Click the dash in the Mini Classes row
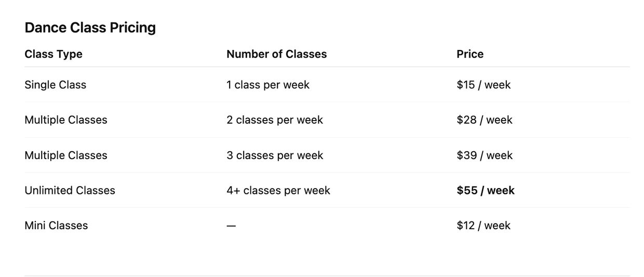The width and height of the screenshot is (644, 277). (231, 226)
